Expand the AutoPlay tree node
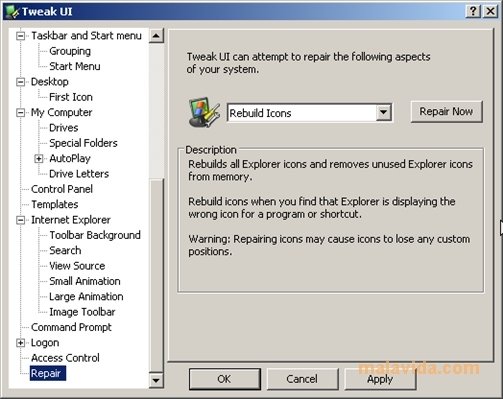The width and height of the screenshot is (503, 399). coord(39,158)
